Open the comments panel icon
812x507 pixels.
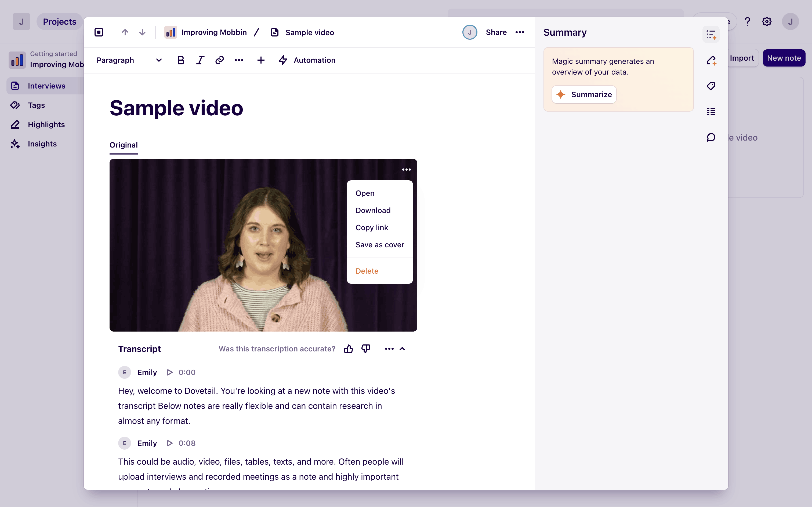click(711, 137)
